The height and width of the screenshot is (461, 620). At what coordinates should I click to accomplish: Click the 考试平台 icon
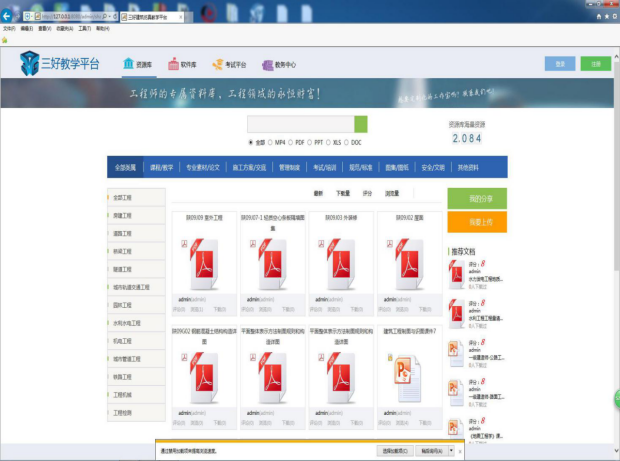[220, 64]
